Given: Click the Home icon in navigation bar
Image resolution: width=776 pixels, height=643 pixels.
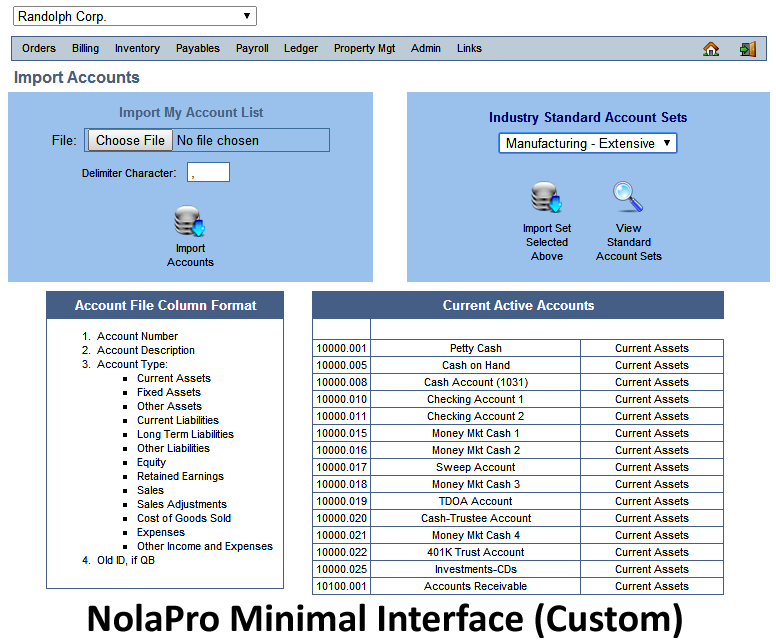Looking at the screenshot, I should 711,48.
